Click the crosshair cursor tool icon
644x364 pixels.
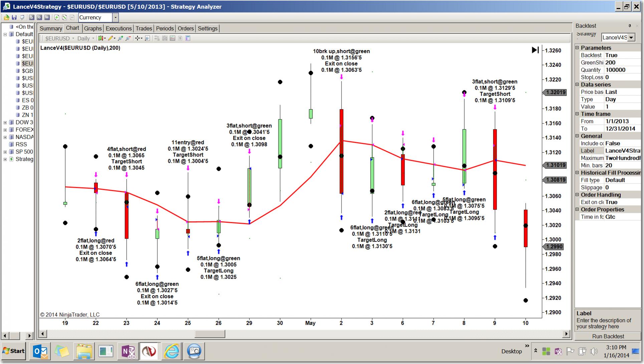pyautogui.click(x=138, y=38)
